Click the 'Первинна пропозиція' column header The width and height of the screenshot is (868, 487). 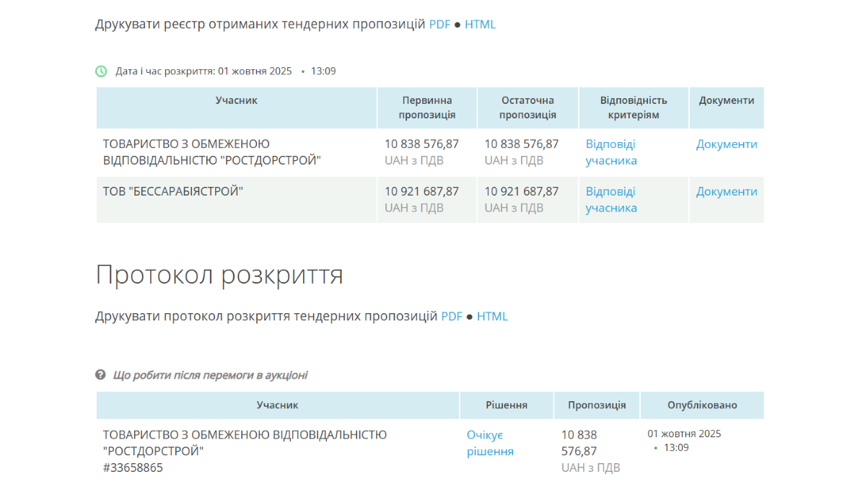pos(427,108)
